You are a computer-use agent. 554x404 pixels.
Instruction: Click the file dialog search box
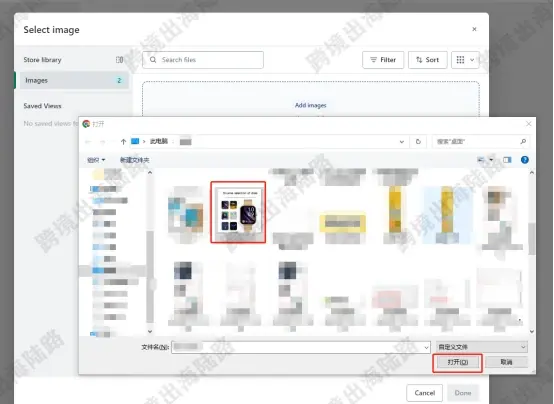(481, 141)
